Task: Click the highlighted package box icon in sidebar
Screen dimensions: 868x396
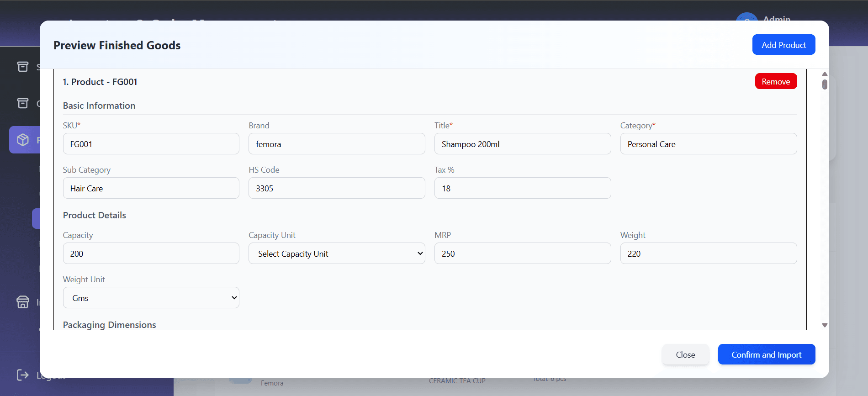Action: pyautogui.click(x=23, y=140)
